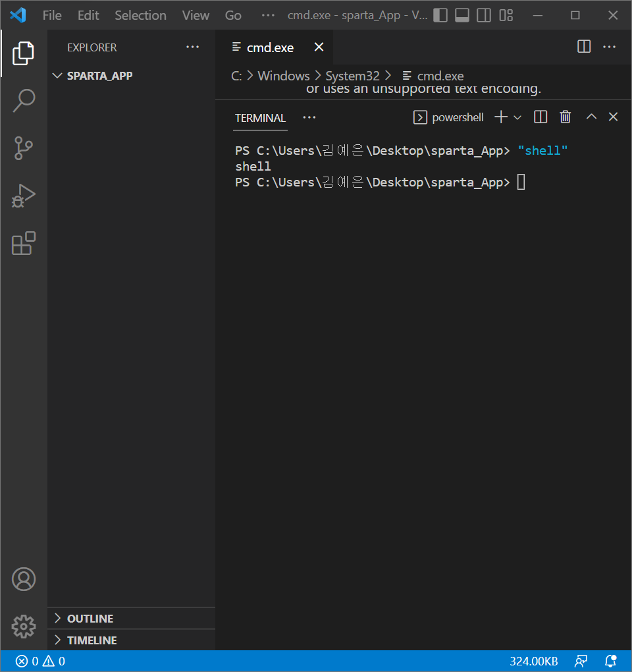632x672 pixels.
Task: Open the Selection menu
Action: coord(140,15)
